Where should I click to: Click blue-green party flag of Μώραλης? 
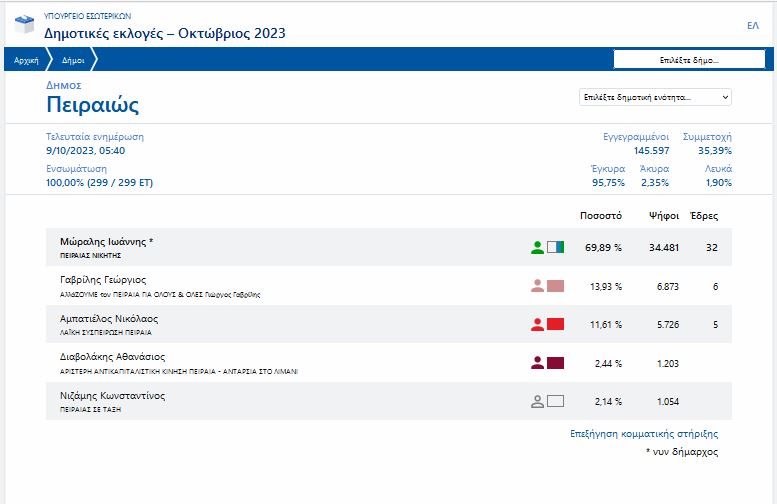[556, 246]
